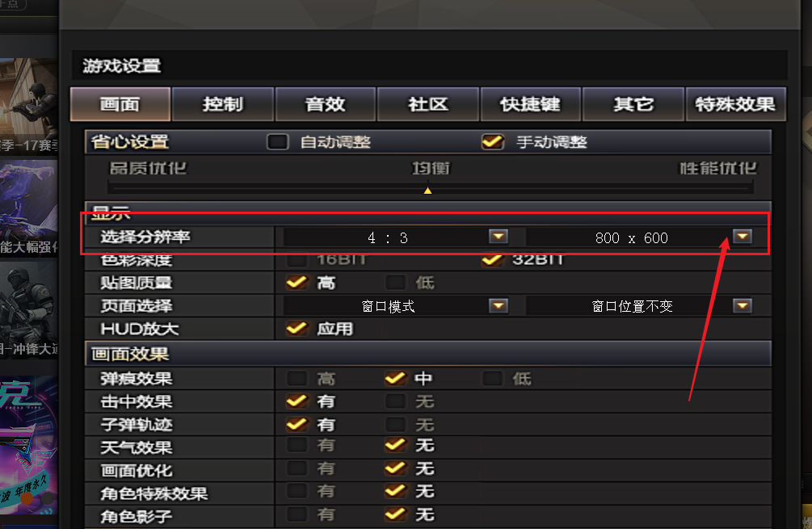Screen dimensions: 812x529
Task: Switch to the 控制 tab
Action: [223, 104]
